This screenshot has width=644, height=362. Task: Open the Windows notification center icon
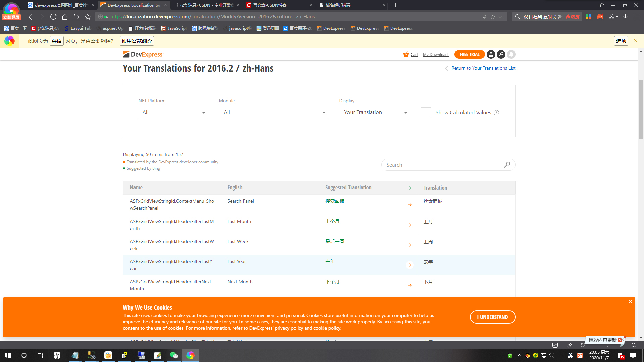pos(633,355)
